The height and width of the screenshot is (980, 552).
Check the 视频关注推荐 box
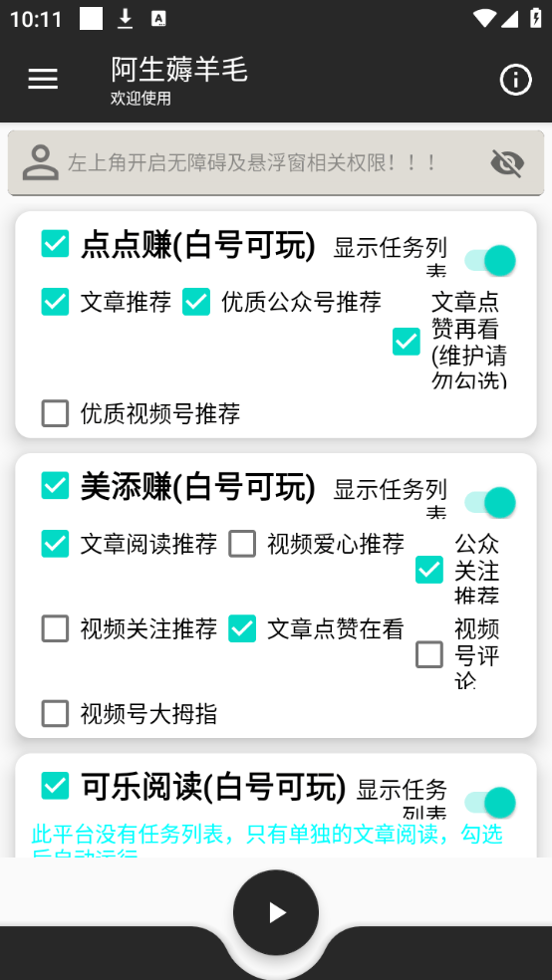[55, 628]
